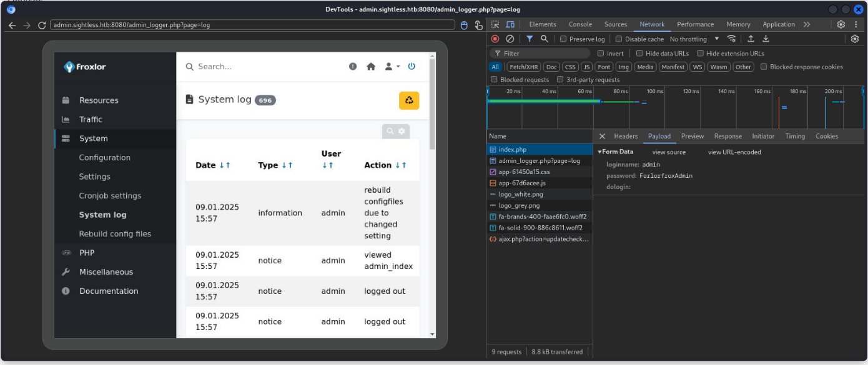Open network conditions wifi icon
The height and width of the screenshot is (365, 868).
point(731,39)
